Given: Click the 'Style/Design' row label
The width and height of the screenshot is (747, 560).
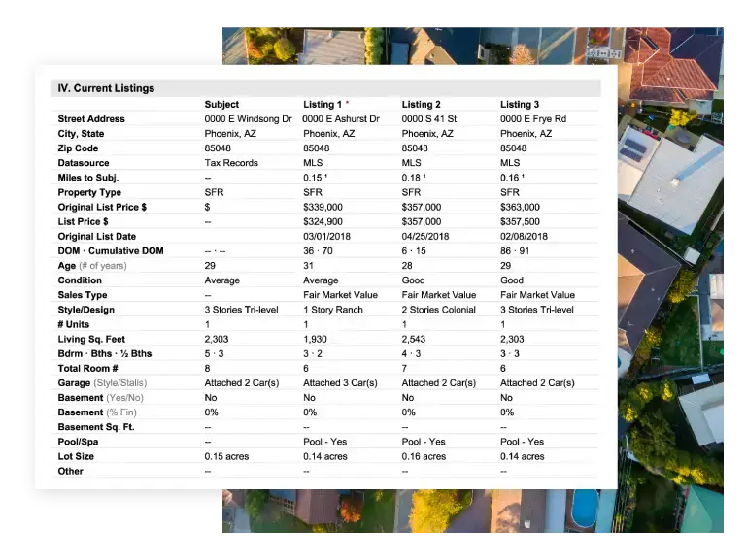Looking at the screenshot, I should click(85, 310).
